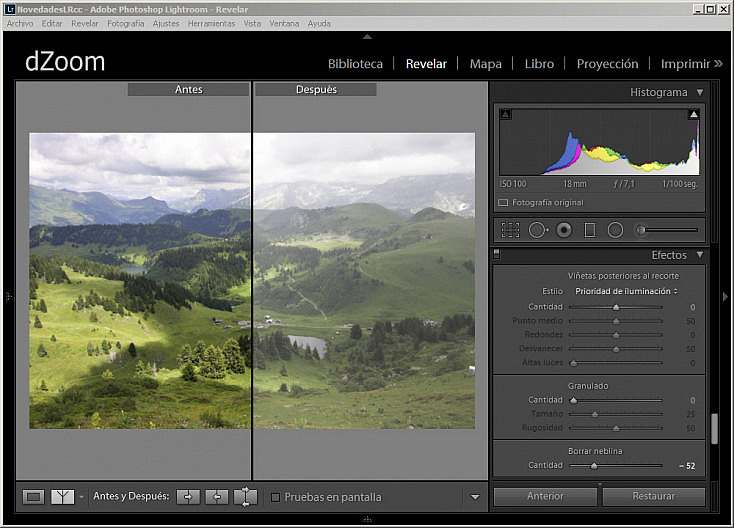This screenshot has height=528, width=734.
Task: Collapse the Histograma panel
Action: [699, 92]
